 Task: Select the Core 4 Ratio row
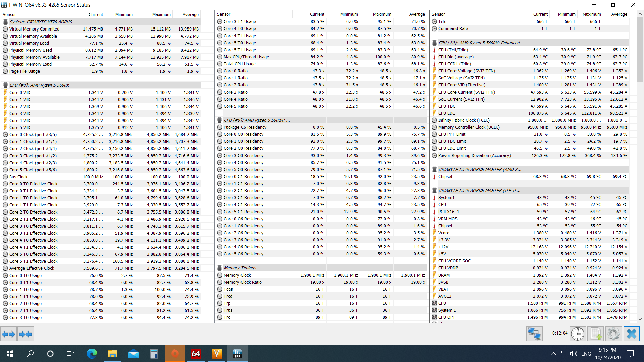321,99
